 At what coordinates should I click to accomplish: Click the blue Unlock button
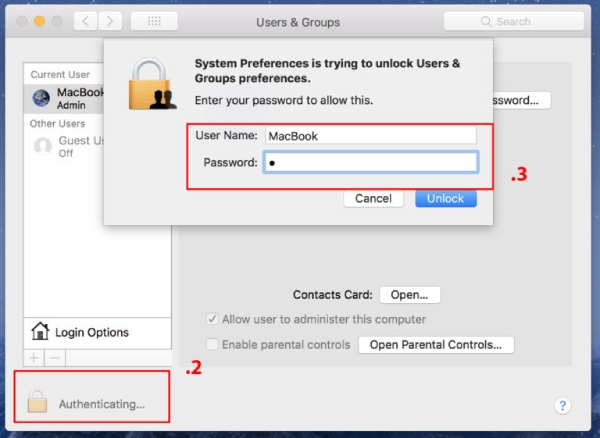point(446,199)
